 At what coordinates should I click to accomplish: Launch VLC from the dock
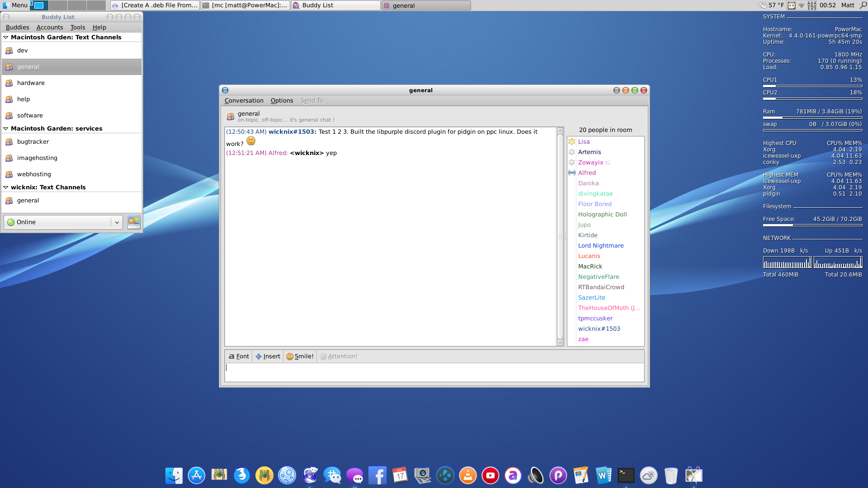(467, 475)
